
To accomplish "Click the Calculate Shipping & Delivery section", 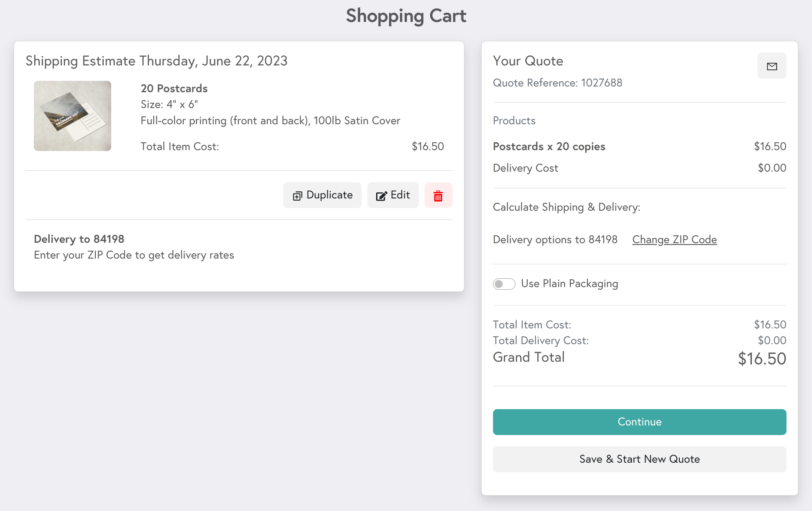I will coord(567,207).
